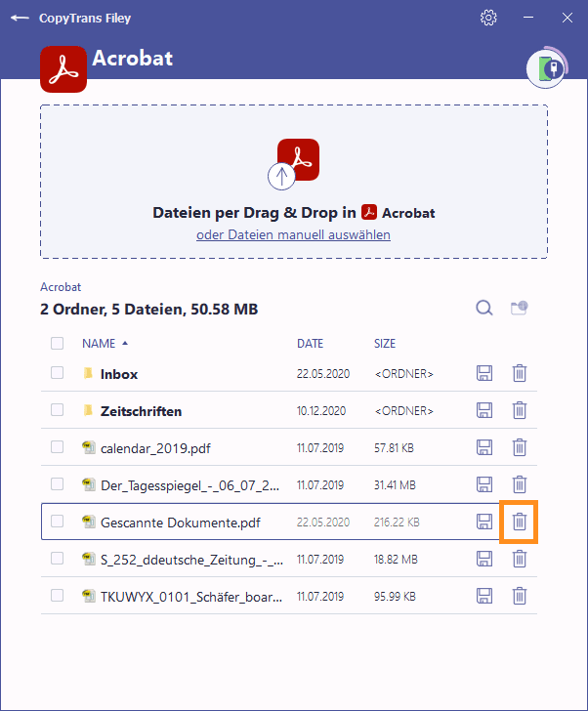Image resolution: width=588 pixels, height=711 pixels.
Task: Open the Zeitschriften folder name
Action: (x=141, y=411)
